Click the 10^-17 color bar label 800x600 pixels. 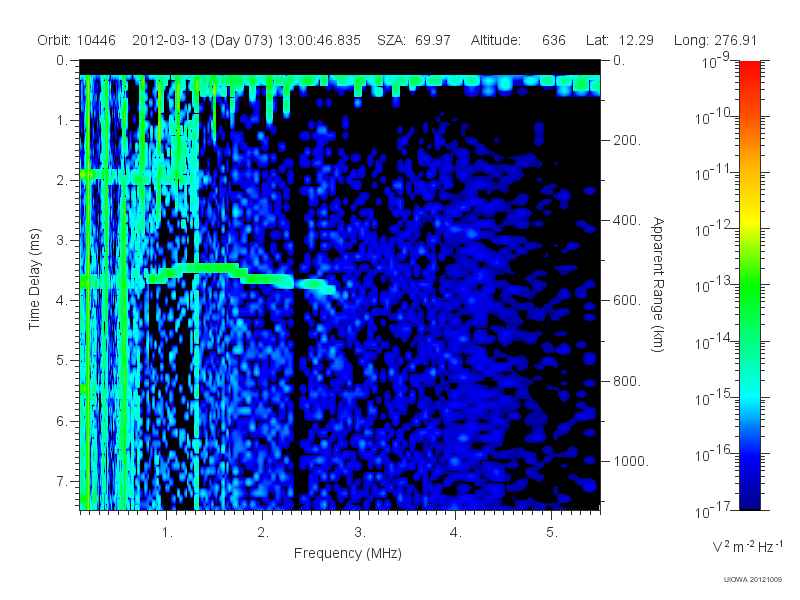click(713, 510)
